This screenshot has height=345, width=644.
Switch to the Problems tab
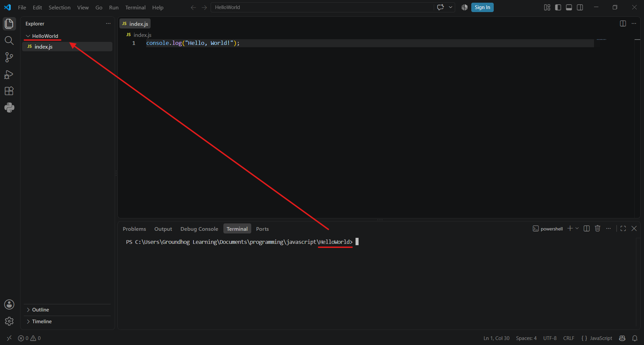point(135,229)
